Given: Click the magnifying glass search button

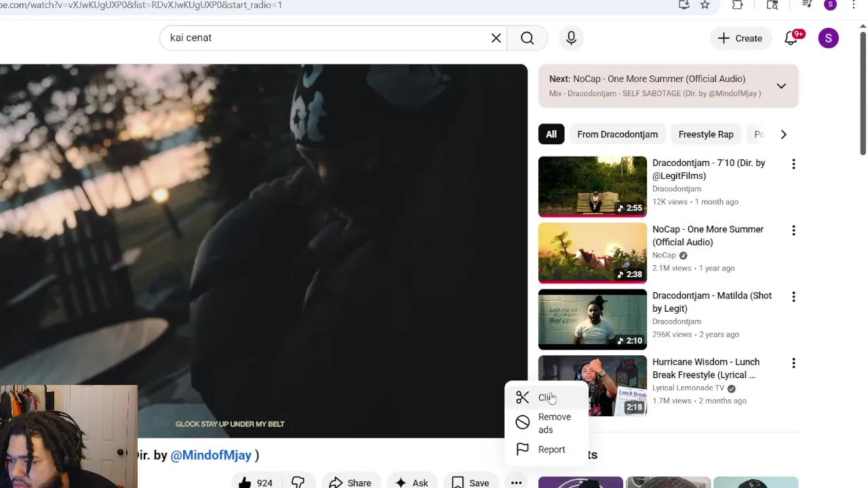Looking at the screenshot, I should [x=527, y=38].
